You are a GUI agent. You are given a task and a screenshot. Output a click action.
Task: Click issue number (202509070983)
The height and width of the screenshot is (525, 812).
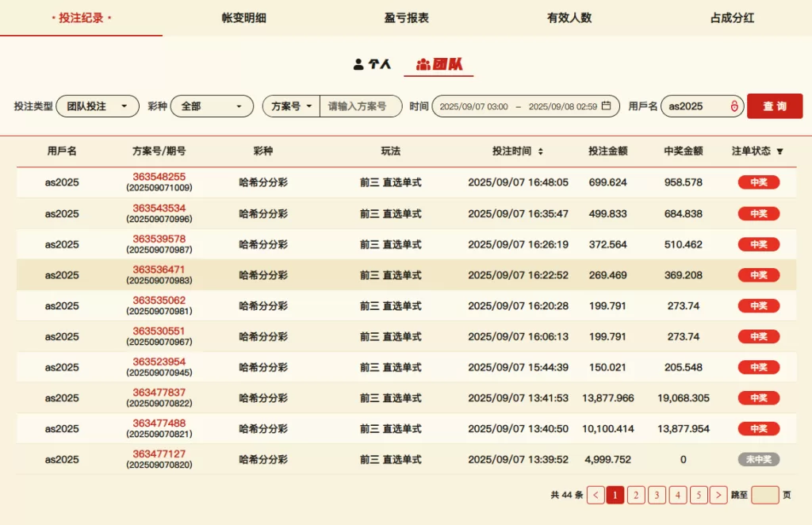pos(159,281)
